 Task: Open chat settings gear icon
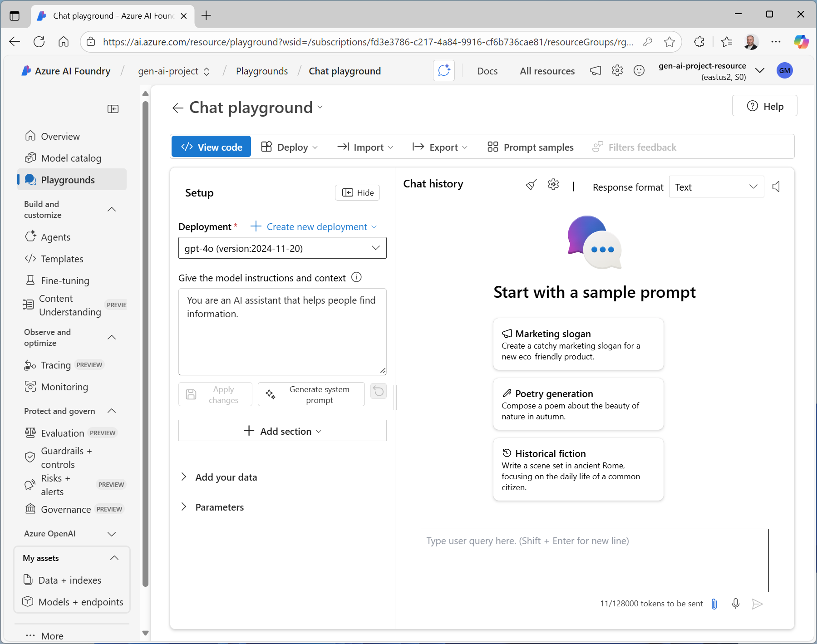pyautogui.click(x=553, y=185)
